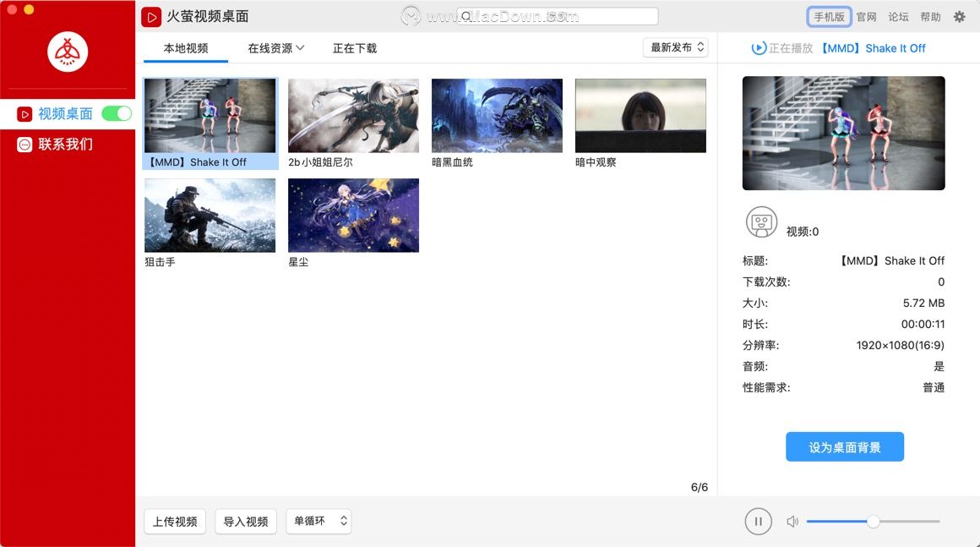Pause playback with the round pause button

pos(758,522)
